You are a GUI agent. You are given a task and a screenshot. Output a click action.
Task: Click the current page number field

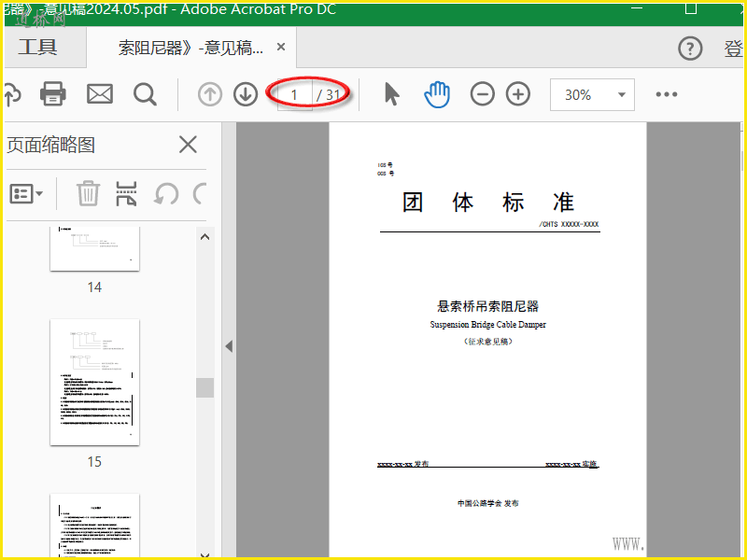pos(295,95)
